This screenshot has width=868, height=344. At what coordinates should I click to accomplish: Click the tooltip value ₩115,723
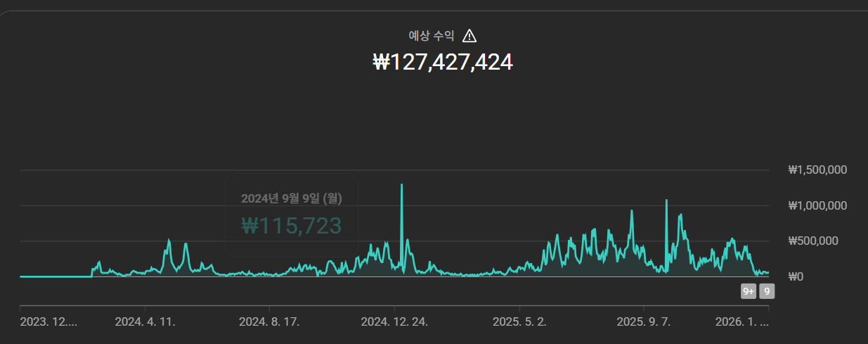[x=291, y=226]
